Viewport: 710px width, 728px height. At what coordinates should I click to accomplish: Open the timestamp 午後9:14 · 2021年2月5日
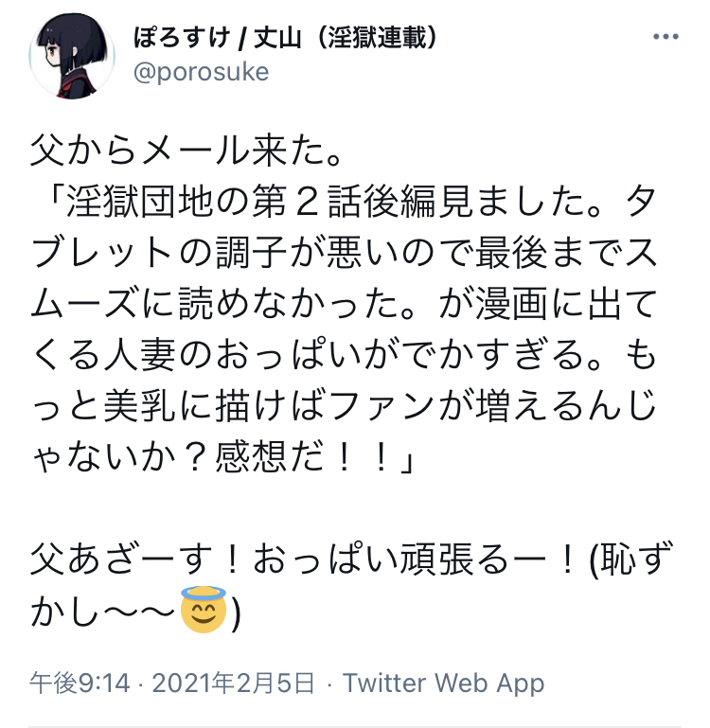pos(171,683)
